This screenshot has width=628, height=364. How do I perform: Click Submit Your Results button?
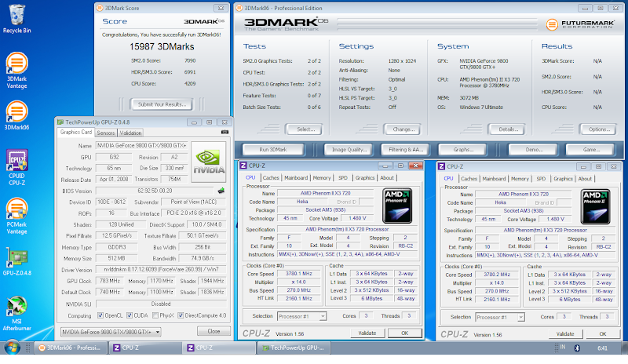(162, 104)
